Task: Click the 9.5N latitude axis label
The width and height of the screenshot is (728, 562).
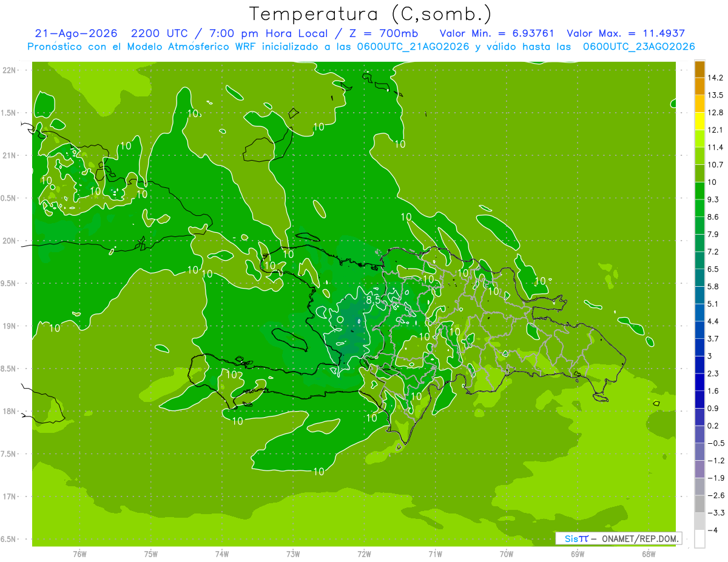Action: [x=8, y=283]
